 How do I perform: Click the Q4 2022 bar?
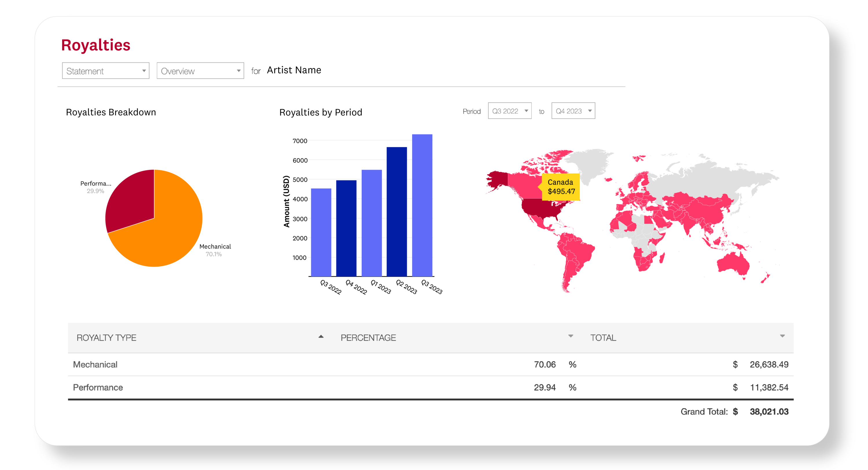tap(346, 228)
